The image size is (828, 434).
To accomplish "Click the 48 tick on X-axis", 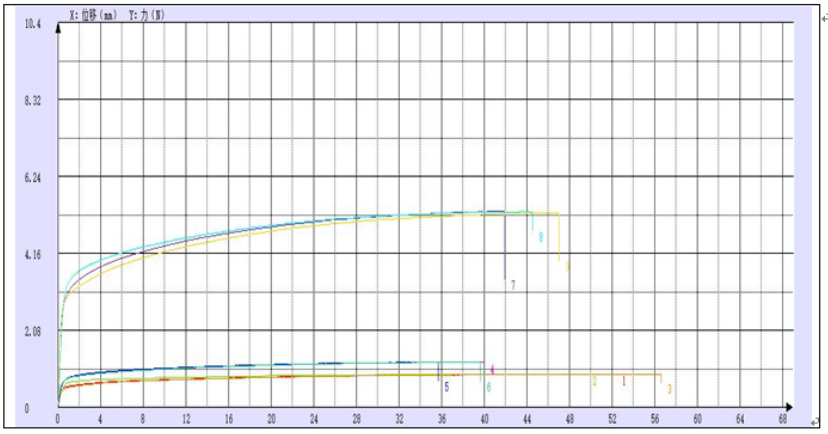I will pyautogui.click(x=570, y=419).
